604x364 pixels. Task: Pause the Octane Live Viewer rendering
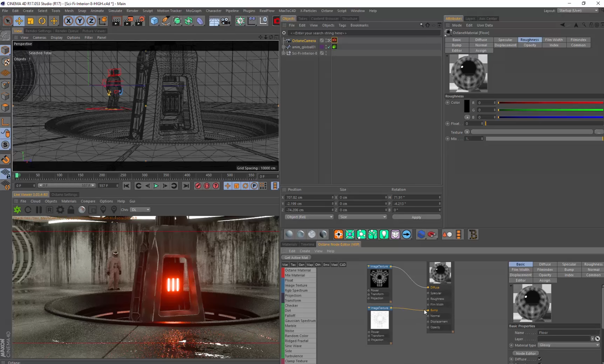pyautogui.click(x=39, y=210)
